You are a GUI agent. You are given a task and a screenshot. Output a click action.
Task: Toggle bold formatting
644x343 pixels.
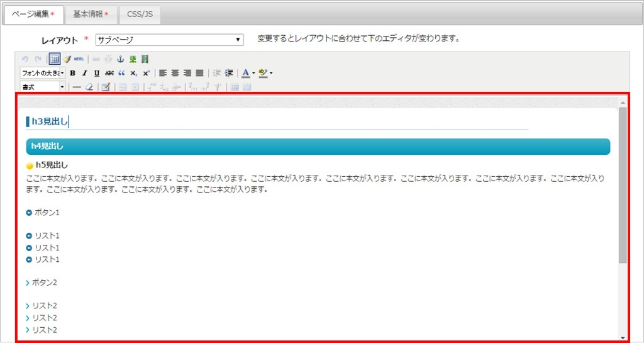click(x=73, y=73)
